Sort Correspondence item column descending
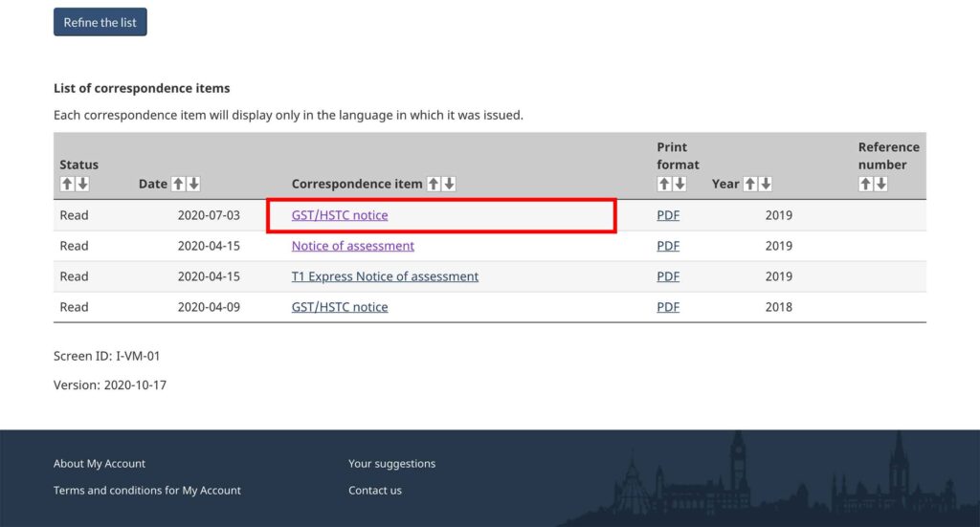 click(x=449, y=184)
